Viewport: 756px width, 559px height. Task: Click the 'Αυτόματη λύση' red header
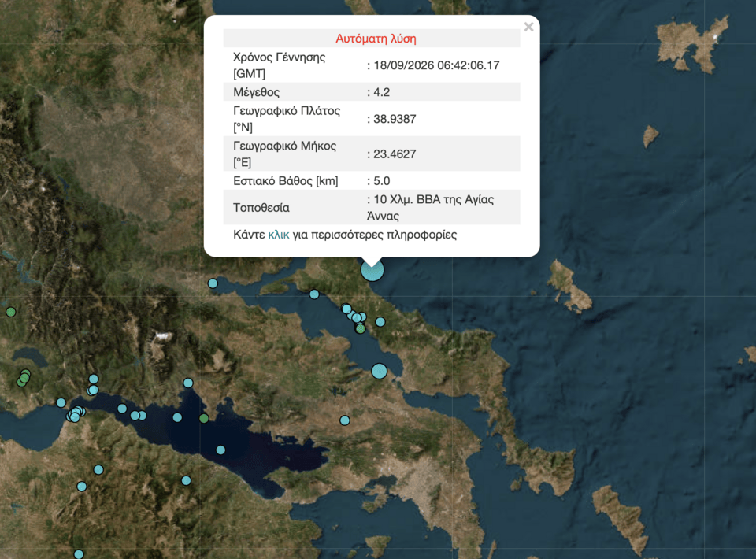coord(376,39)
